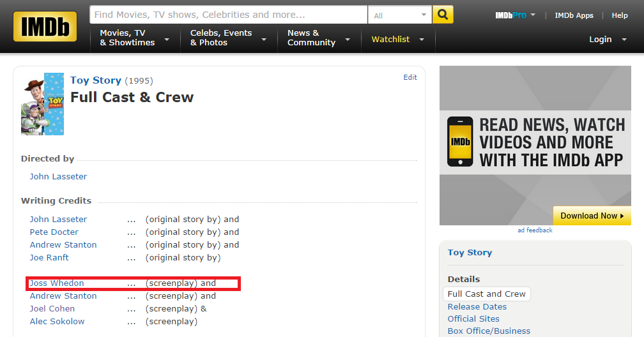Open the All search category dropdown

tap(400, 15)
